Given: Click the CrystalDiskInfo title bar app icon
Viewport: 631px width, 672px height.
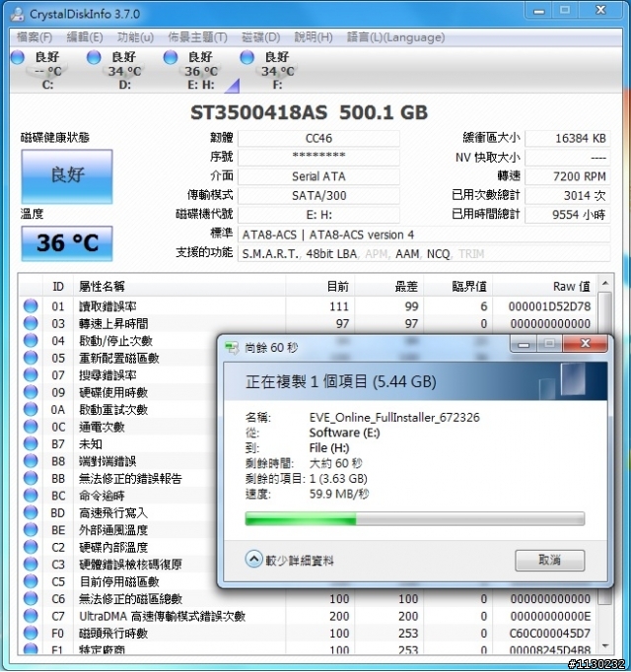Looking at the screenshot, I should (x=17, y=14).
